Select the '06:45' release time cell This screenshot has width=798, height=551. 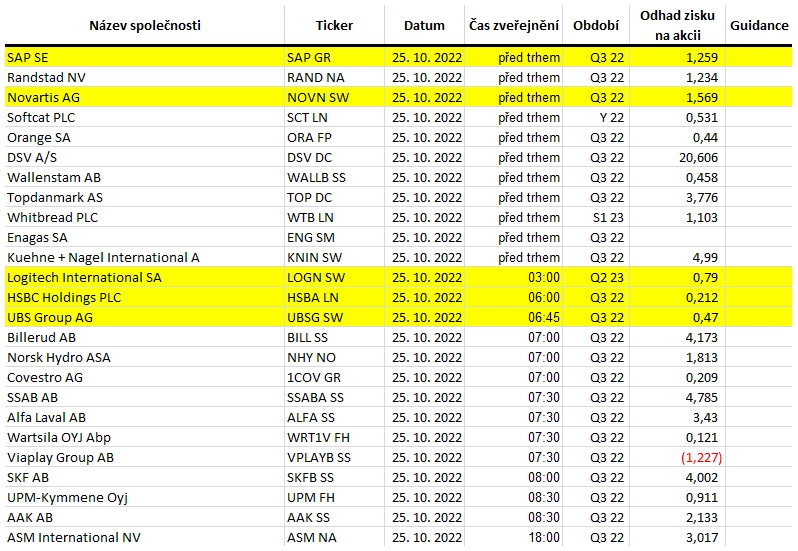pyautogui.click(x=514, y=317)
